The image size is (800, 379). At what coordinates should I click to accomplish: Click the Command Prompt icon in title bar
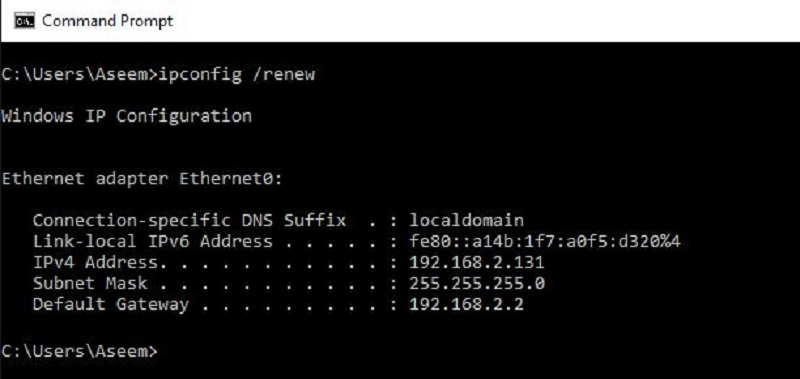click(24, 21)
